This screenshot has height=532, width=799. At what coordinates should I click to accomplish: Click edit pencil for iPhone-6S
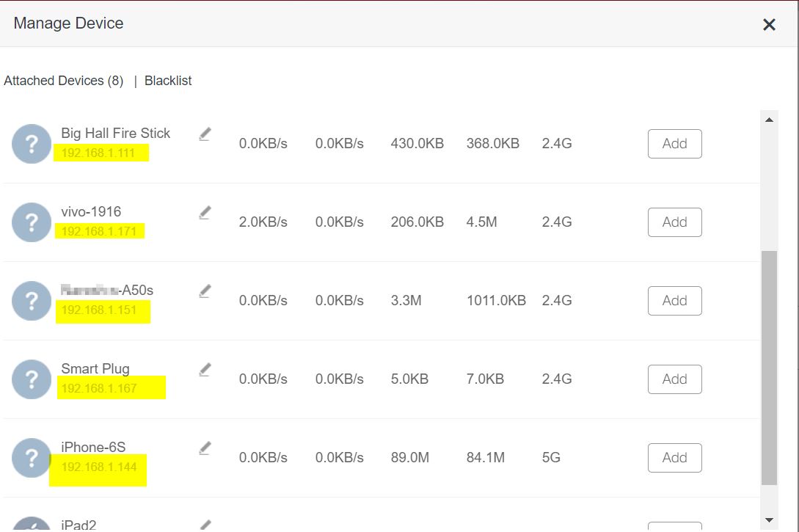point(205,448)
